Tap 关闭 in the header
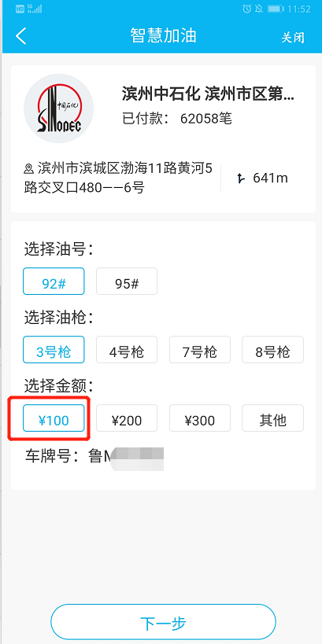 tap(293, 37)
